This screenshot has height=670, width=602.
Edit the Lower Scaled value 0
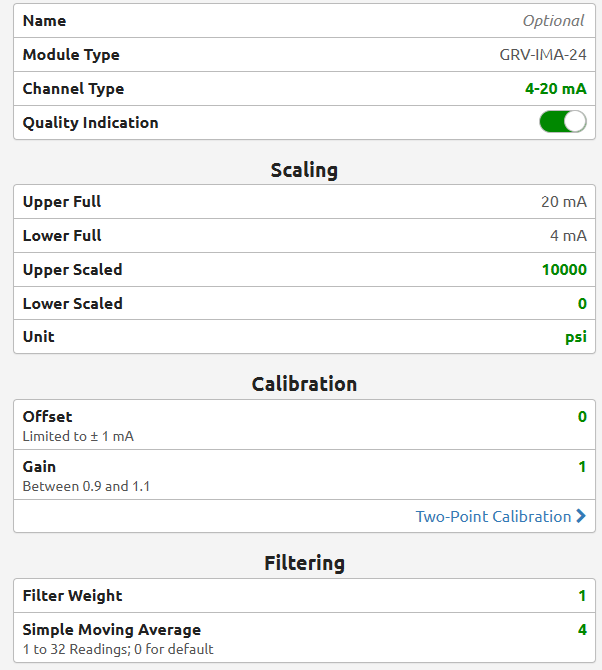tap(582, 303)
